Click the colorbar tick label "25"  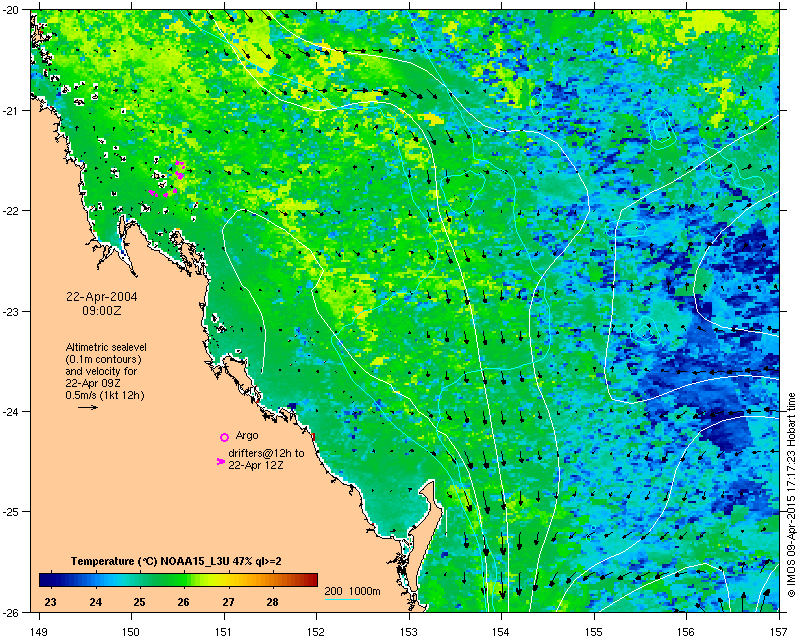click(139, 602)
